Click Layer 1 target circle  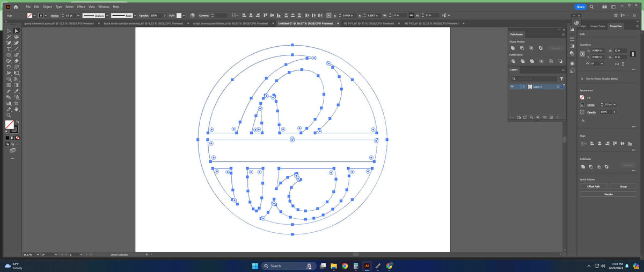click(558, 87)
